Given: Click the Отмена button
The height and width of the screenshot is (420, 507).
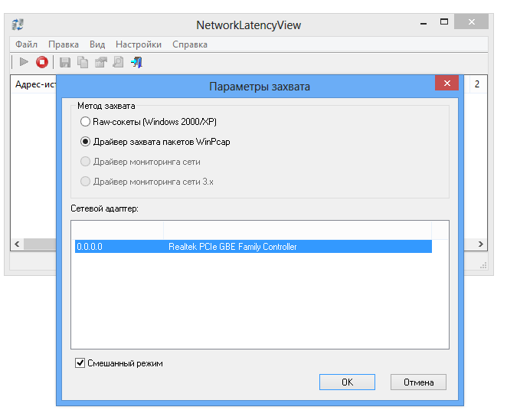Looking at the screenshot, I should 418,382.
